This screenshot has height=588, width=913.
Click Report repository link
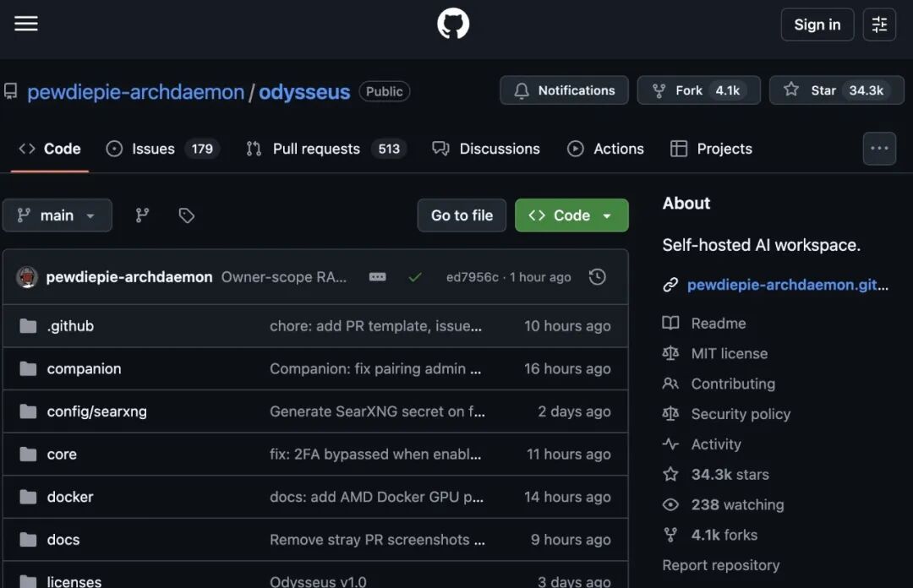coord(721,565)
